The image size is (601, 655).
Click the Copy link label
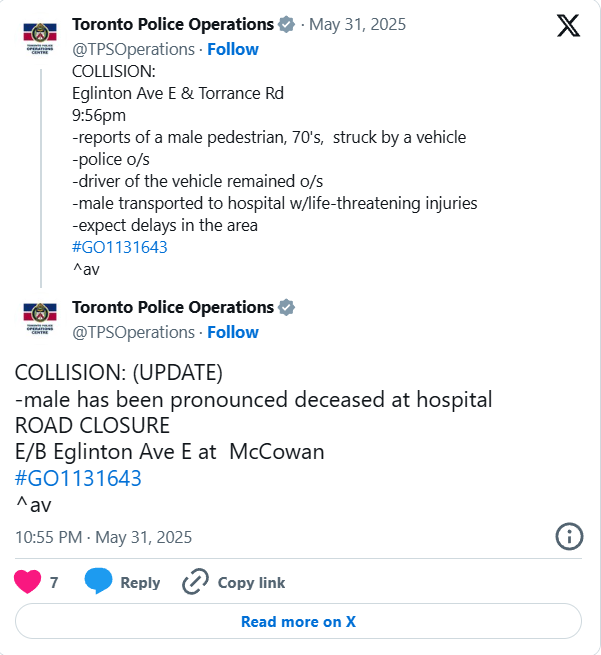(251, 583)
